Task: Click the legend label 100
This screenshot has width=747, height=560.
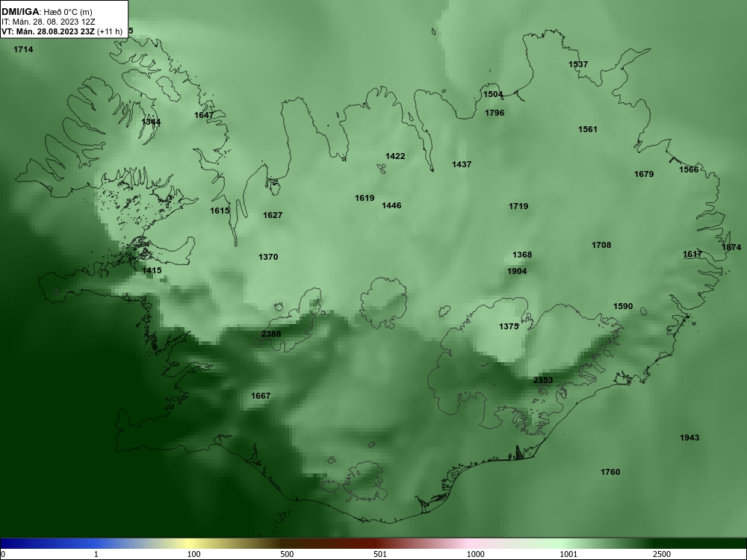Action: 194,554
